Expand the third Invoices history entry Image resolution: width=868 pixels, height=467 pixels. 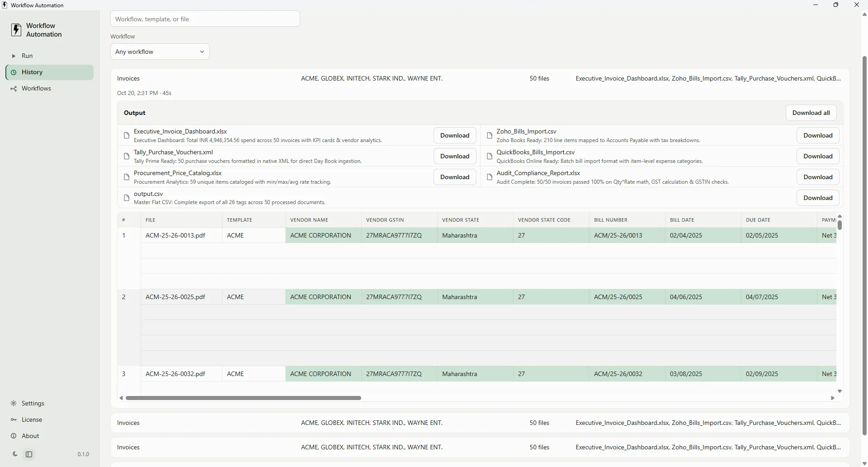coord(480,447)
